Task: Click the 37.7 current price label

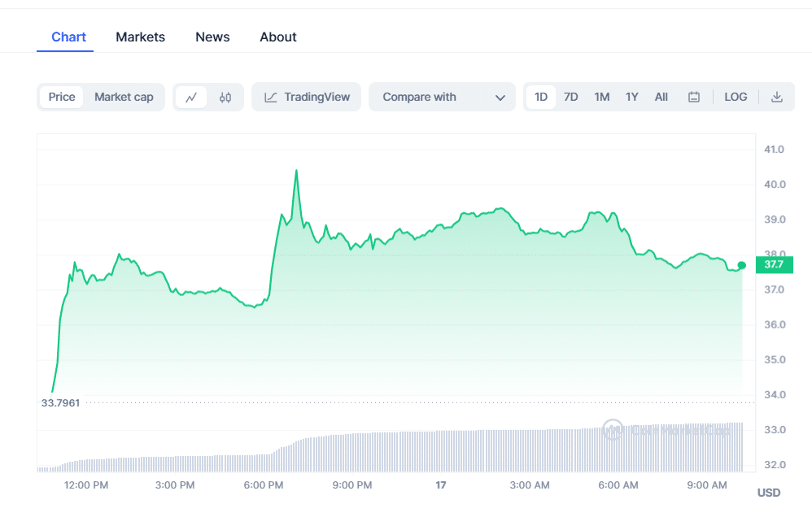Action: click(774, 264)
